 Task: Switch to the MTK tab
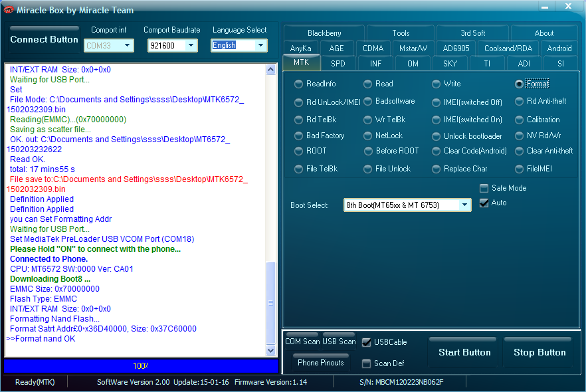pos(301,62)
